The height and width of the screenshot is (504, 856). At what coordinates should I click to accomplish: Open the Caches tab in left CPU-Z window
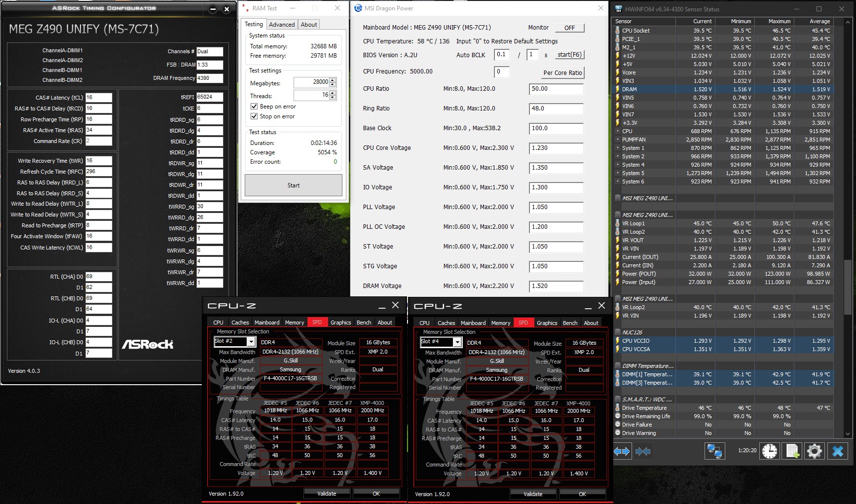click(x=240, y=323)
